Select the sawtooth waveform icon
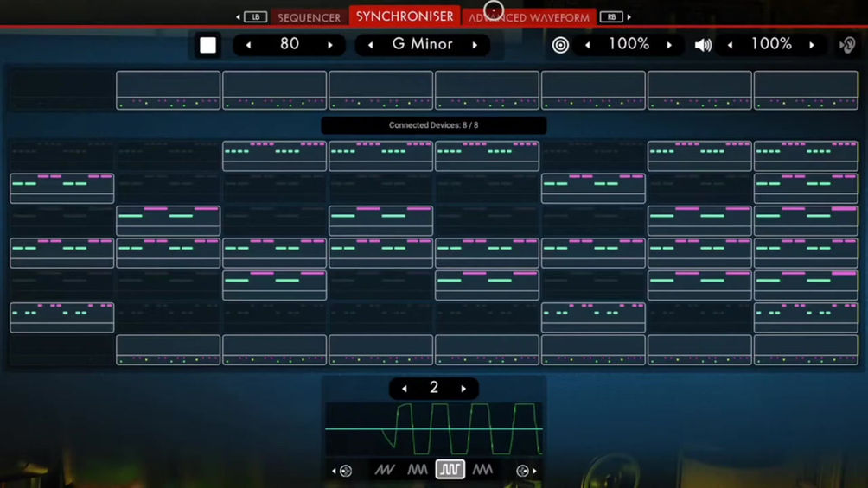The image size is (868, 488). 385,470
